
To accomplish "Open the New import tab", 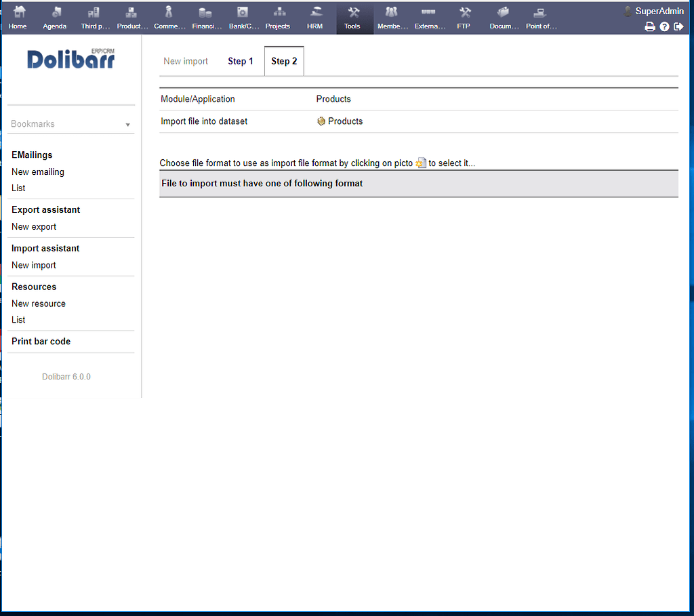I will pyautogui.click(x=185, y=61).
